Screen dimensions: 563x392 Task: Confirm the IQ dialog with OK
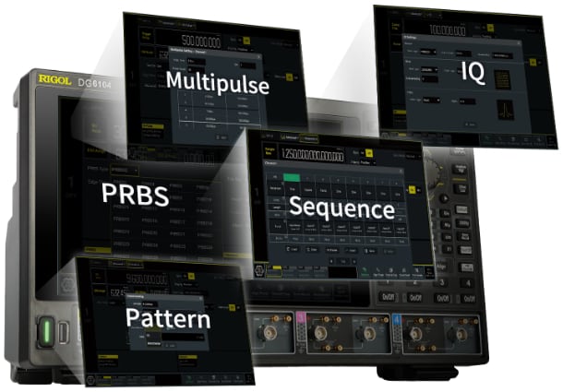(x=471, y=125)
